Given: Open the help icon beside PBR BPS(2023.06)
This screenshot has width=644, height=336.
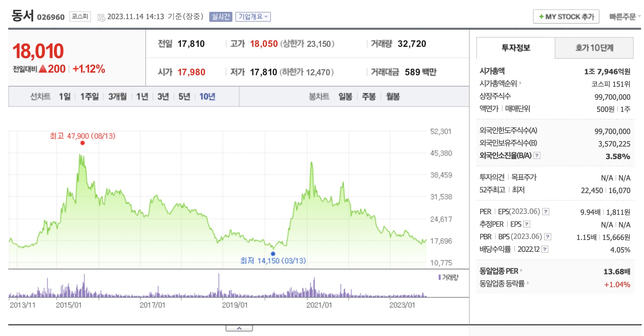Looking at the screenshot, I should point(548,237).
